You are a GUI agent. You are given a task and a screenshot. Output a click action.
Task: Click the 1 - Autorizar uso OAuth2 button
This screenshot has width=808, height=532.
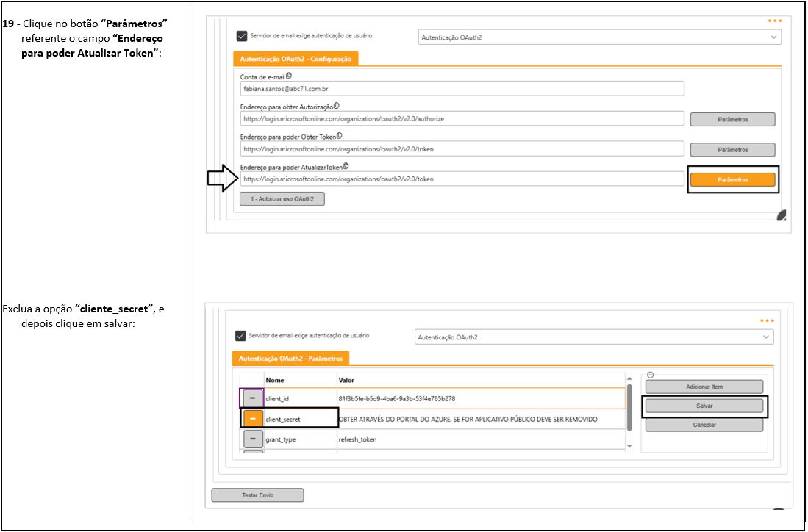282,199
